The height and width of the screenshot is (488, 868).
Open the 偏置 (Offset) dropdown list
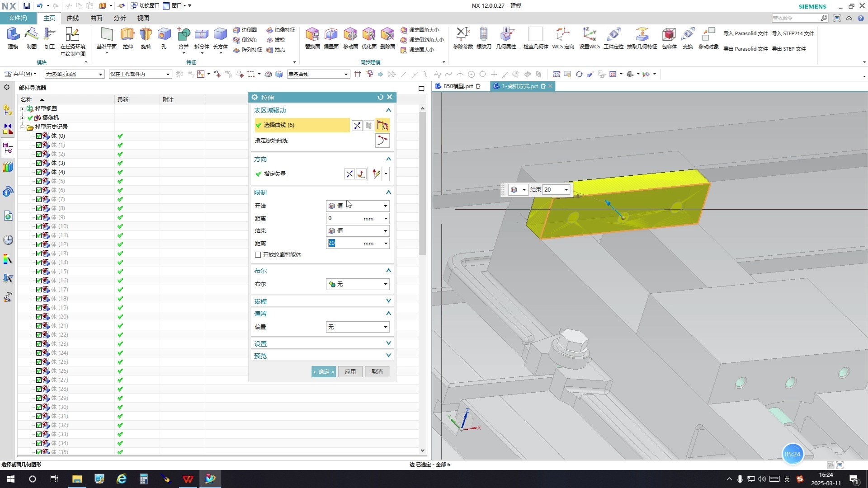coord(357,327)
